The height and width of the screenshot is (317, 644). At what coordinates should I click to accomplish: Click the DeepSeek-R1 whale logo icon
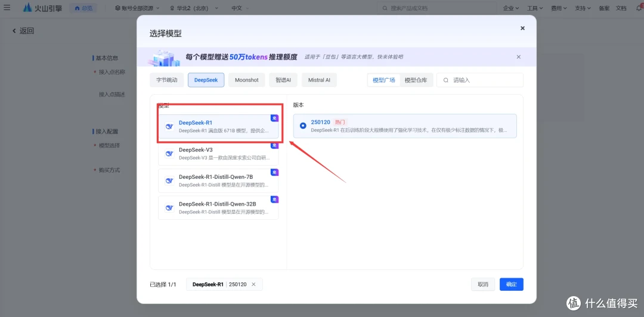(x=169, y=126)
